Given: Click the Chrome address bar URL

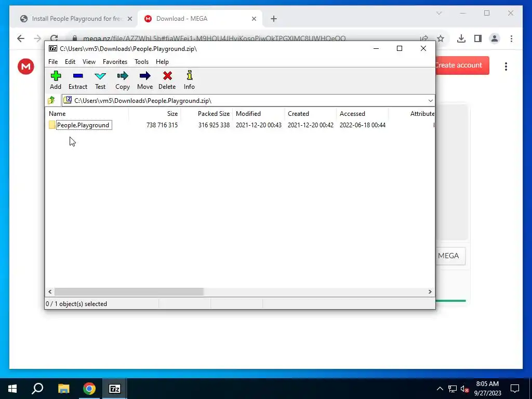Looking at the screenshot, I should (x=215, y=38).
